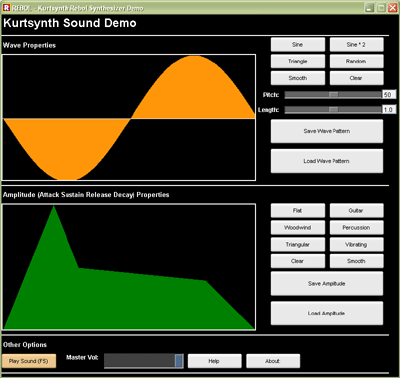This screenshot has width=400, height=378.
Task: Click the green amplitude envelope canvas
Action: (x=129, y=267)
